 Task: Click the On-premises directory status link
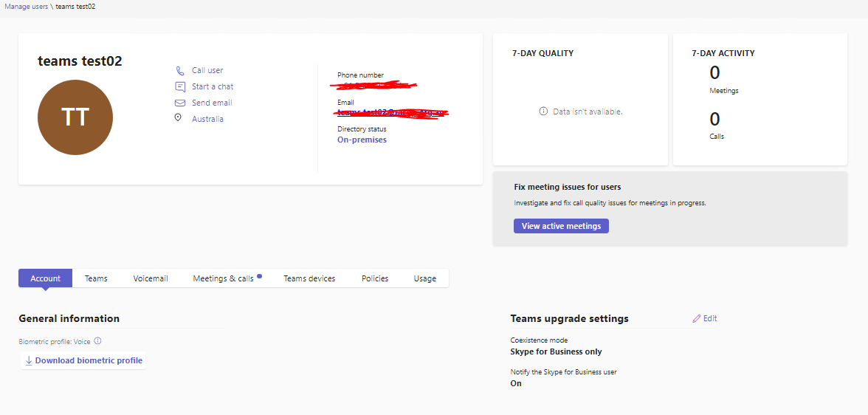pos(362,140)
